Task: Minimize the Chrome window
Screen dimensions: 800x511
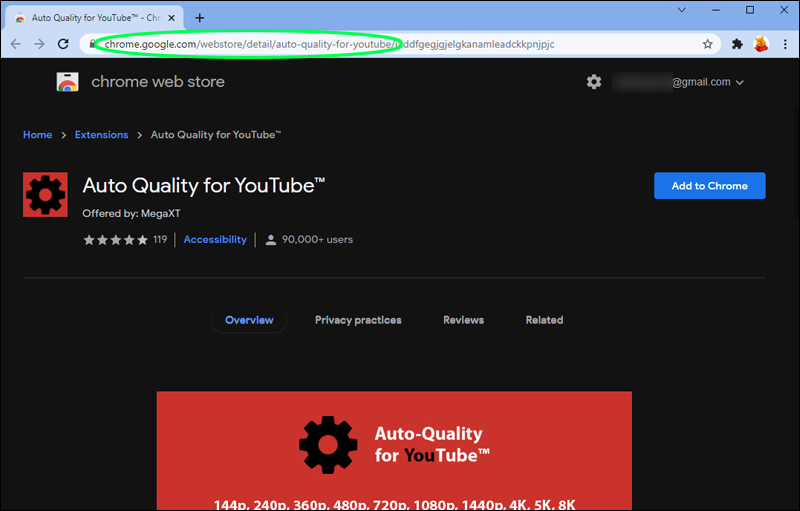Action: point(716,10)
